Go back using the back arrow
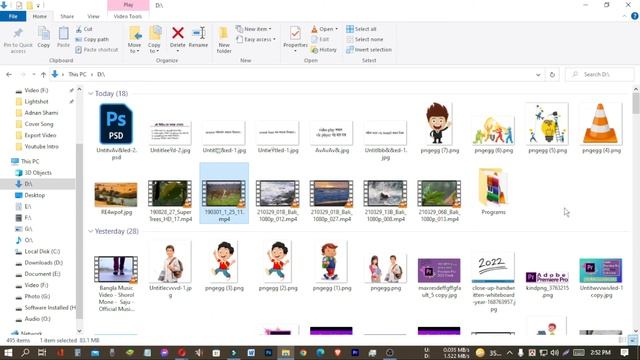The image size is (640, 360). pos(9,74)
